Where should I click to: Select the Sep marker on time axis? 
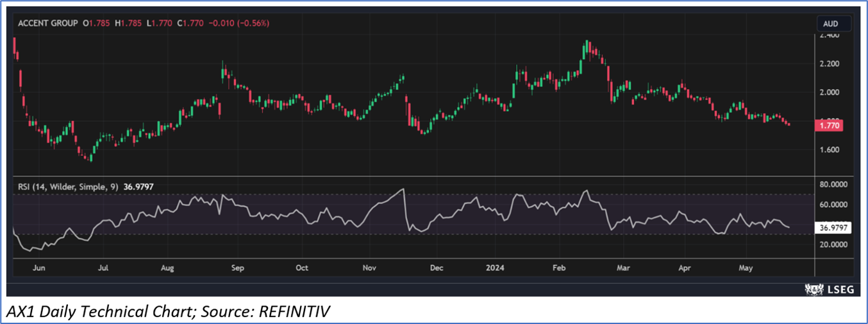click(236, 268)
